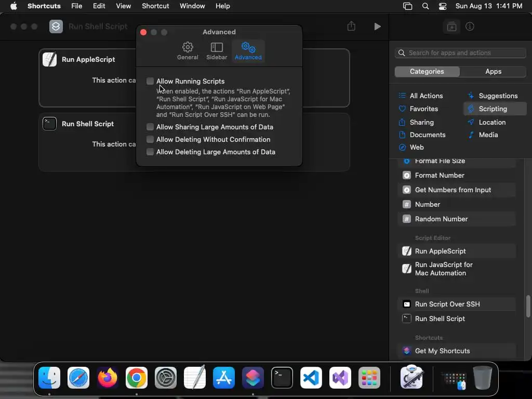Select the Number action
532x399 pixels.
457,205
